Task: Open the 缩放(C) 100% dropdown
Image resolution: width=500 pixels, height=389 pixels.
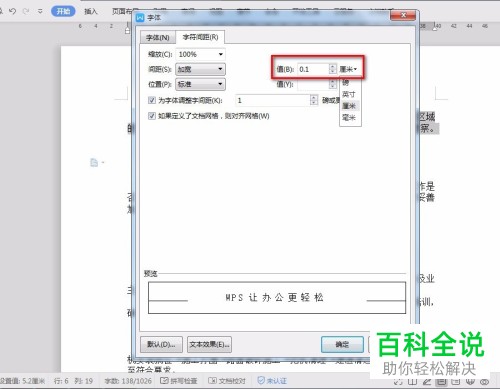Action: 200,54
